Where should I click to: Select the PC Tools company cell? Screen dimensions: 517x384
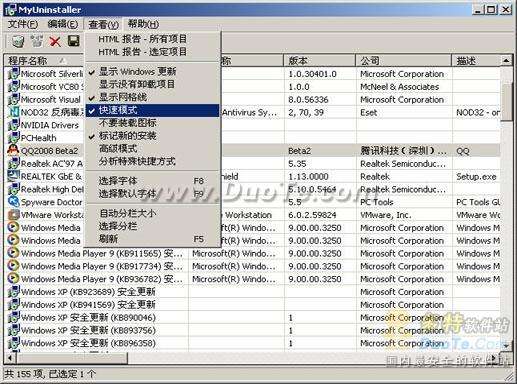tap(404, 202)
